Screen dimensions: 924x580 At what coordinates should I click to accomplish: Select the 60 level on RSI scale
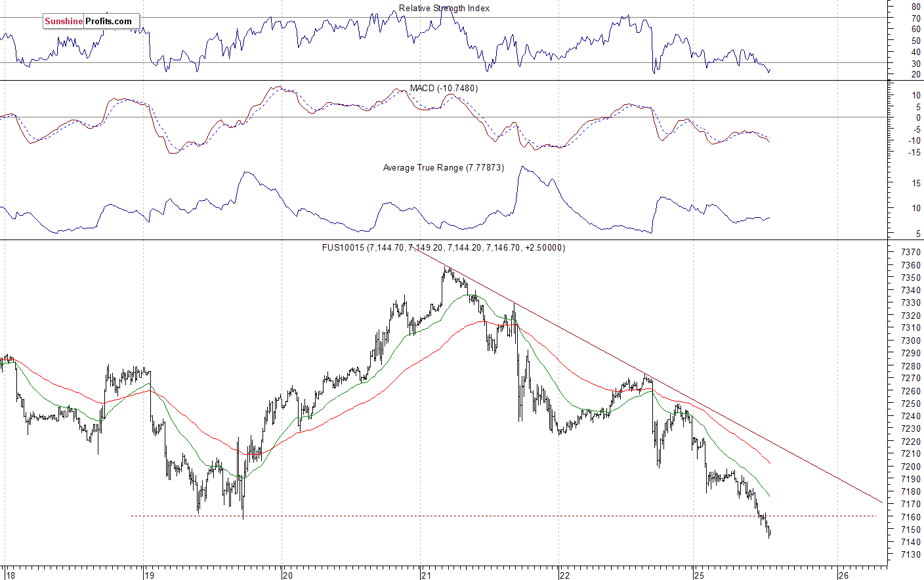click(915, 29)
